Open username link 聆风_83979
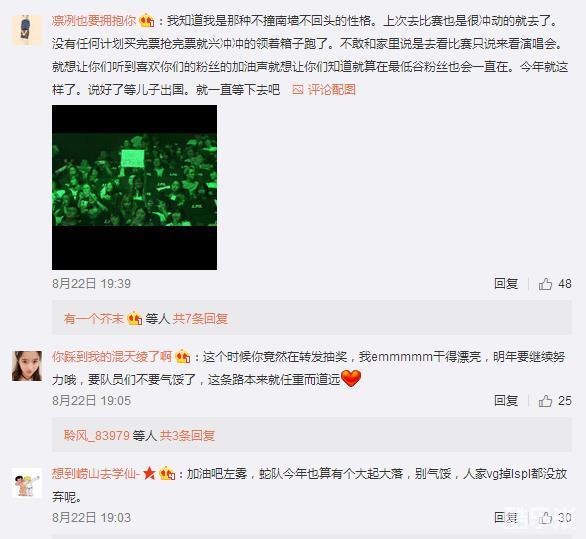This screenshot has width=586, height=539. point(97,435)
